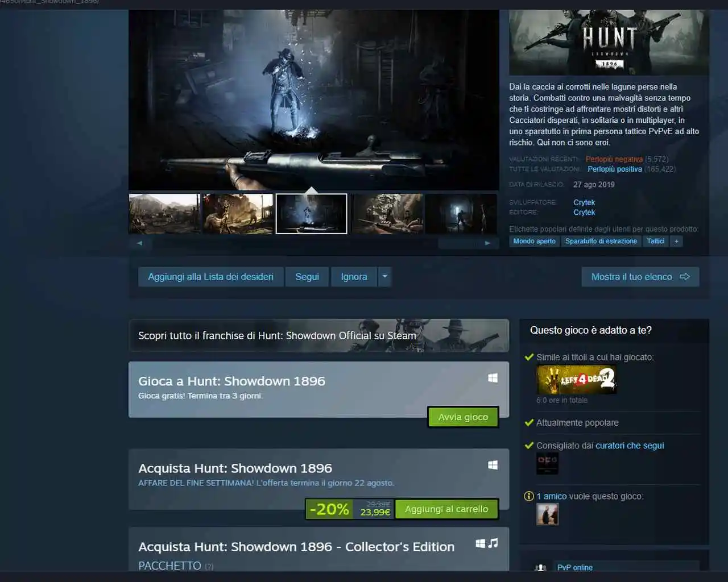
Task: Open Mostra il tuo elenco
Action: tap(640, 277)
